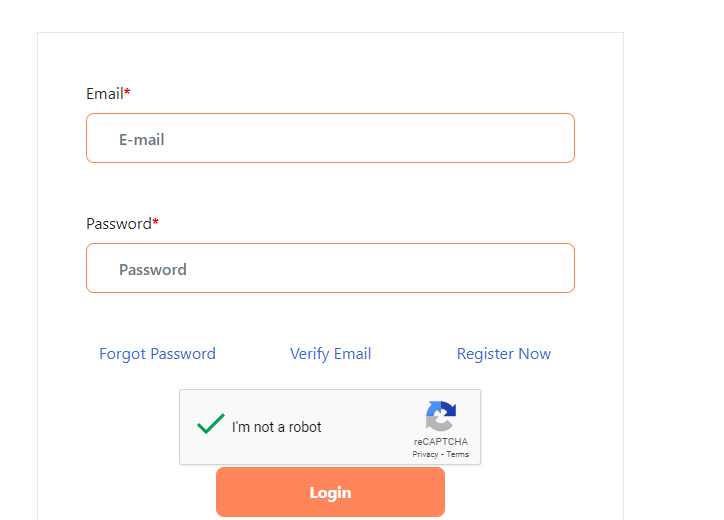Focus the Password input box
This screenshot has width=724, height=520.
[330, 268]
